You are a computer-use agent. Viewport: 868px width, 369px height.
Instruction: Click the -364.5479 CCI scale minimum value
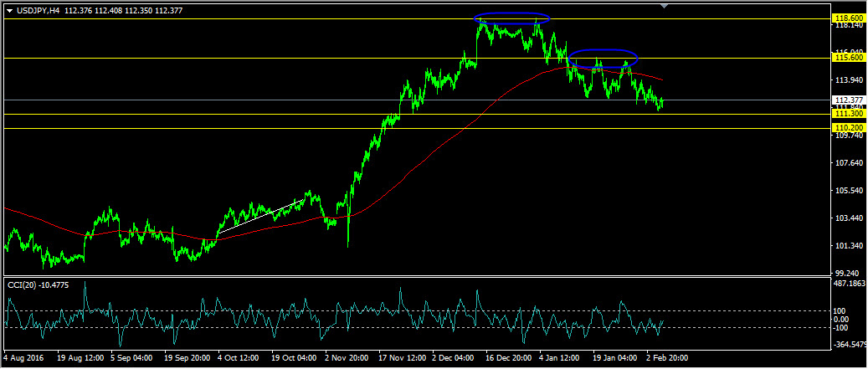pos(850,346)
